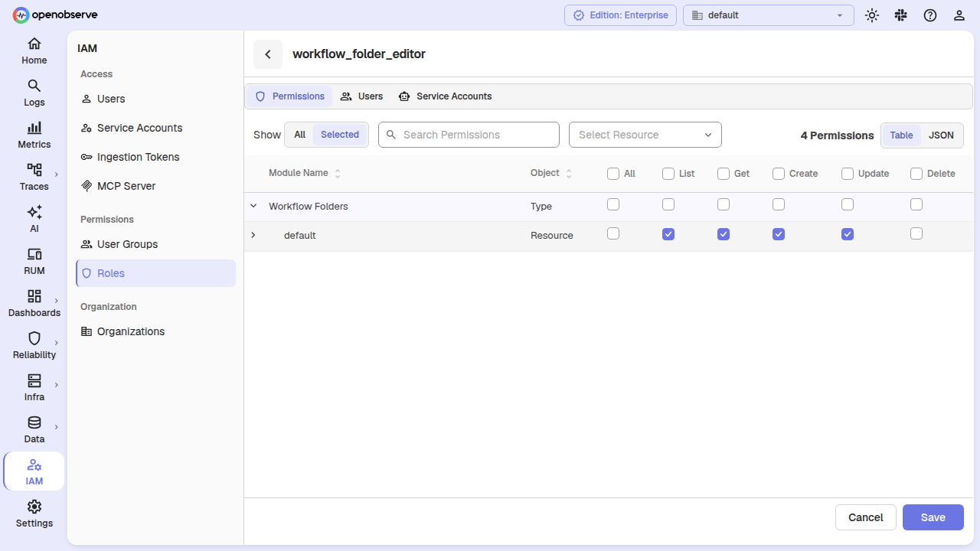Uncheck Get permission for default resource
Image resolution: width=980 pixels, height=551 pixels.
click(724, 234)
